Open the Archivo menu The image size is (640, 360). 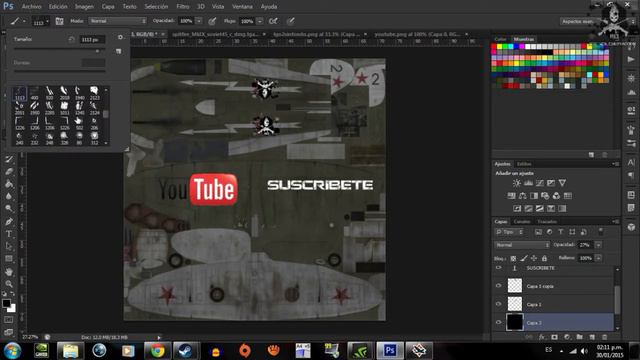point(31,7)
